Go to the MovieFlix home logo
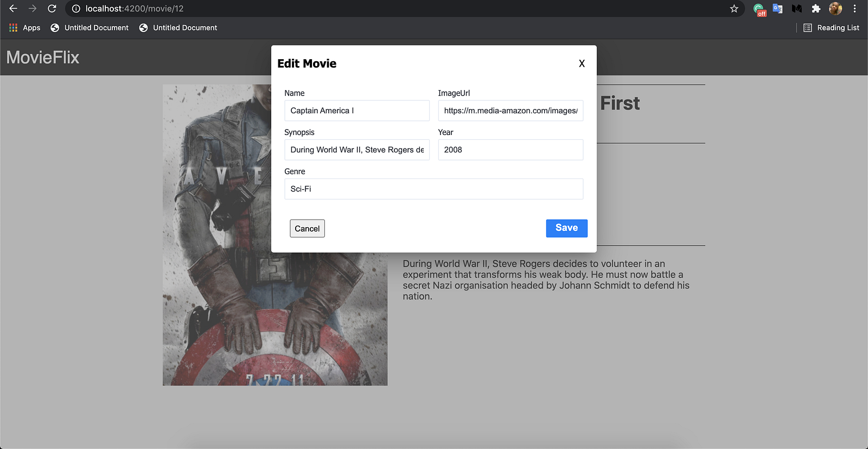The height and width of the screenshot is (449, 868). pyautogui.click(x=43, y=57)
